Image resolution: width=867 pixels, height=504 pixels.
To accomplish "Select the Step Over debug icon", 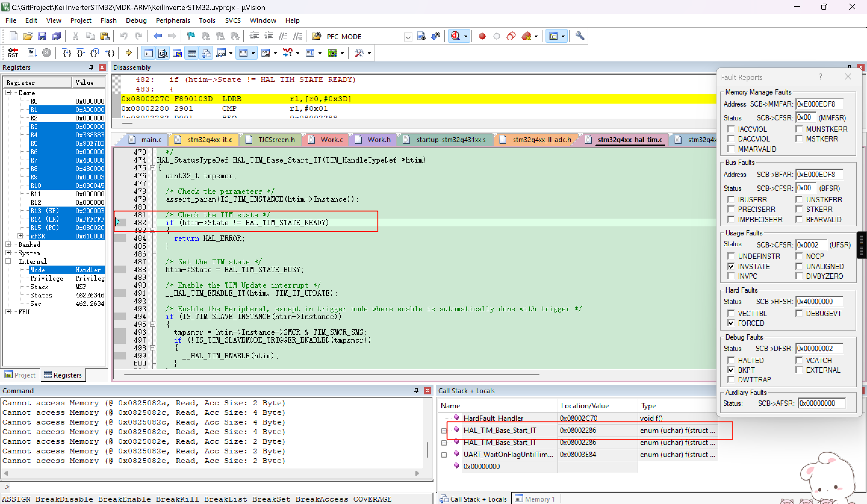I will 81,53.
